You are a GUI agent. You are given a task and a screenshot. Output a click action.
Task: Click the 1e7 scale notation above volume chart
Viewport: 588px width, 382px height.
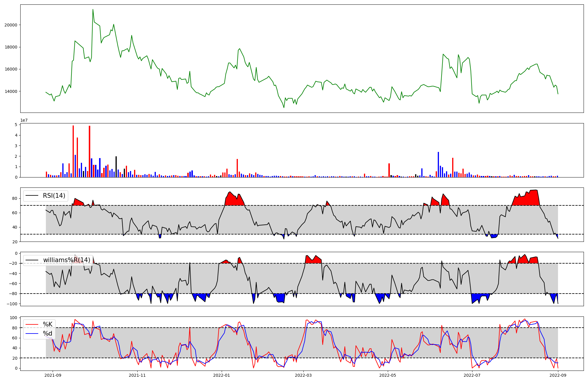point(24,120)
